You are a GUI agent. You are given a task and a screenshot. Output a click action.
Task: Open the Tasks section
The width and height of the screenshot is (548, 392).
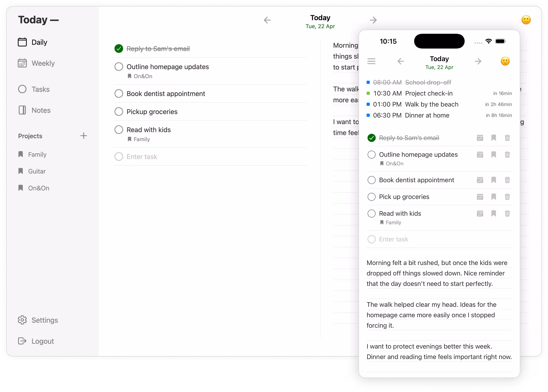point(40,89)
